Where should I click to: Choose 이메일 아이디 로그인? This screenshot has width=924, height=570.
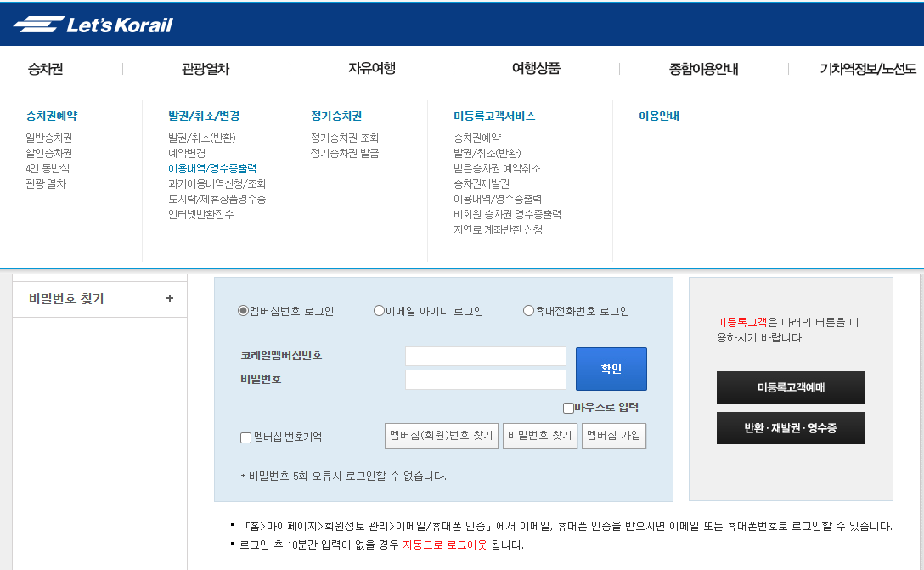tap(378, 310)
